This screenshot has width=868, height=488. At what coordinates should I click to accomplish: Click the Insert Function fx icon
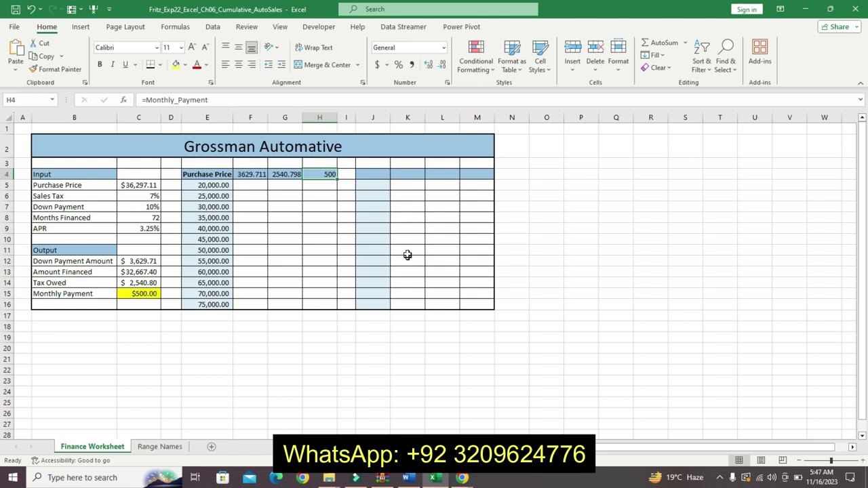point(123,100)
